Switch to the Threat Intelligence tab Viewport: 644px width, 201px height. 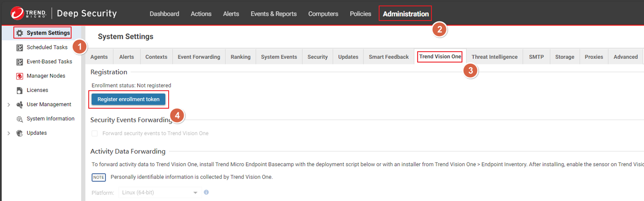coord(494,57)
